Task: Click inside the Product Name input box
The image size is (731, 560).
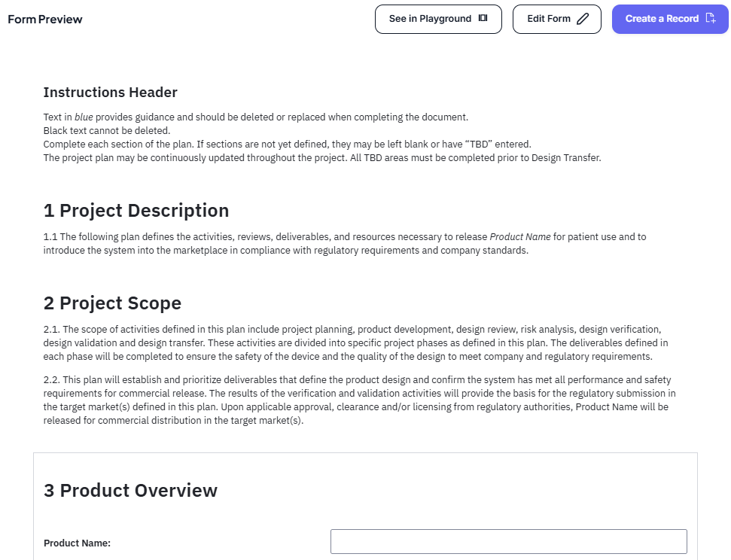Action: (x=509, y=541)
